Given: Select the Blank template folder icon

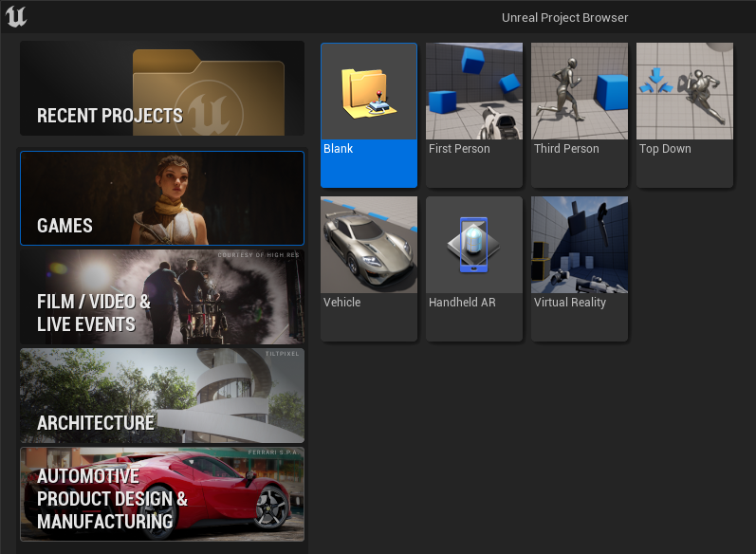Looking at the screenshot, I should [369, 94].
